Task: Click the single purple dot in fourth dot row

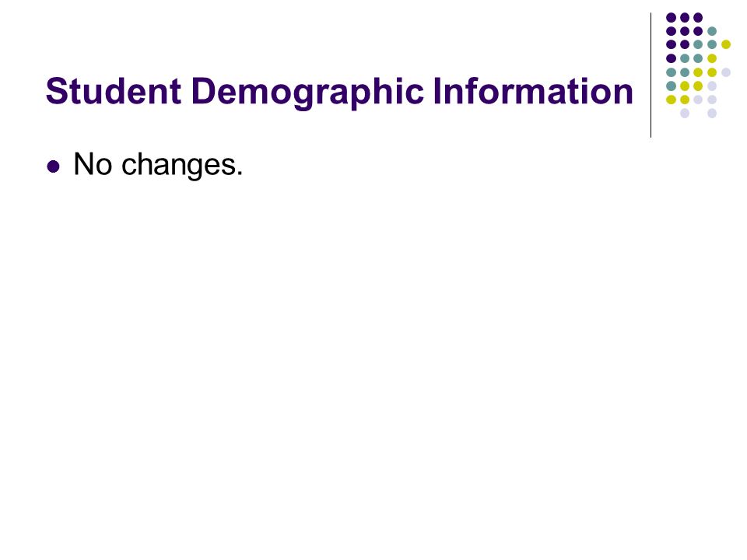Action: click(x=672, y=58)
